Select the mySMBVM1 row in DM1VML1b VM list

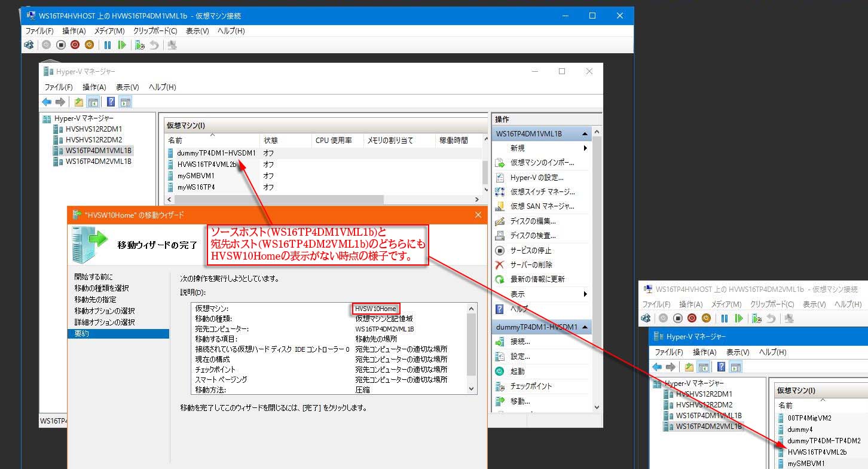click(323, 176)
